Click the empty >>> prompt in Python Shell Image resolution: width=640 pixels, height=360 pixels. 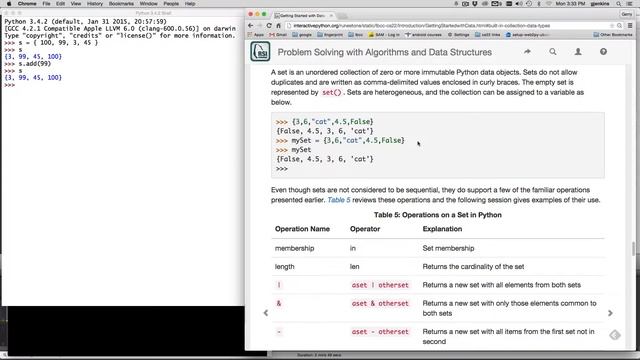pyautogui.click(x=9, y=85)
